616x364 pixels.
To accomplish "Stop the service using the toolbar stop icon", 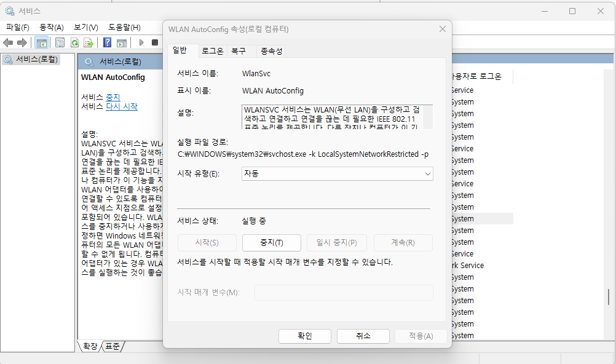I will tap(155, 42).
